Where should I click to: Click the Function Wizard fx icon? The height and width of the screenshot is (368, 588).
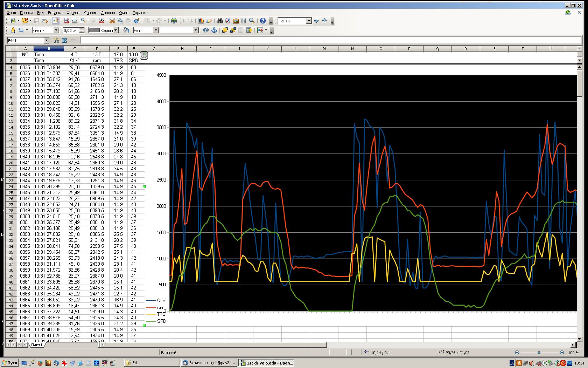pyautogui.click(x=56, y=41)
